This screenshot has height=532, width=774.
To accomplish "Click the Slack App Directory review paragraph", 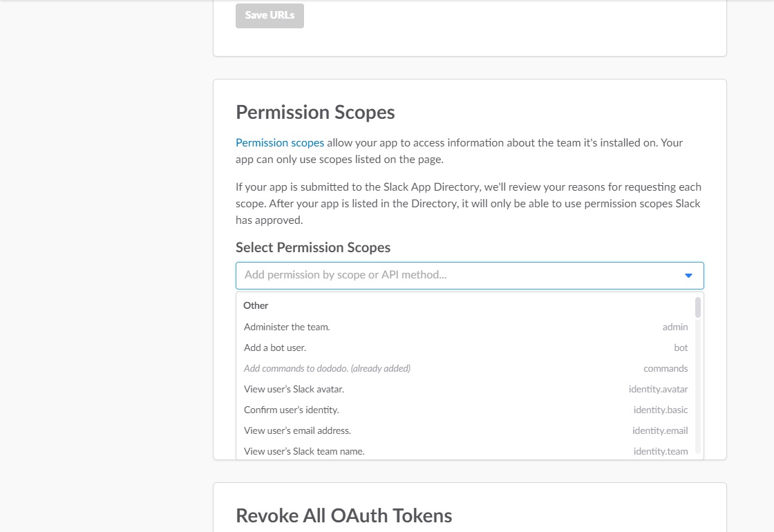I will click(x=469, y=204).
